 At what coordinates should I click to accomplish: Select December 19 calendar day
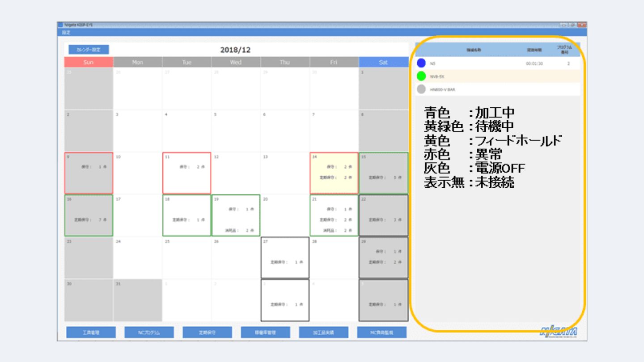tap(236, 215)
